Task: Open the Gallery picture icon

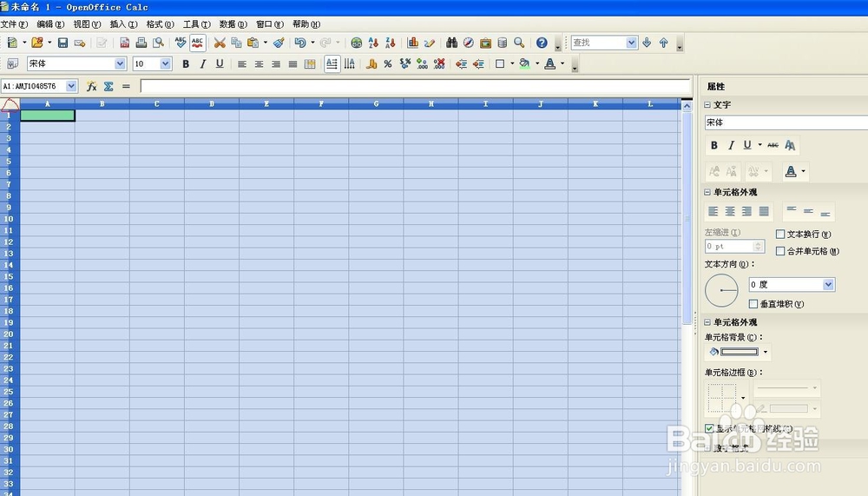Action: (485, 43)
